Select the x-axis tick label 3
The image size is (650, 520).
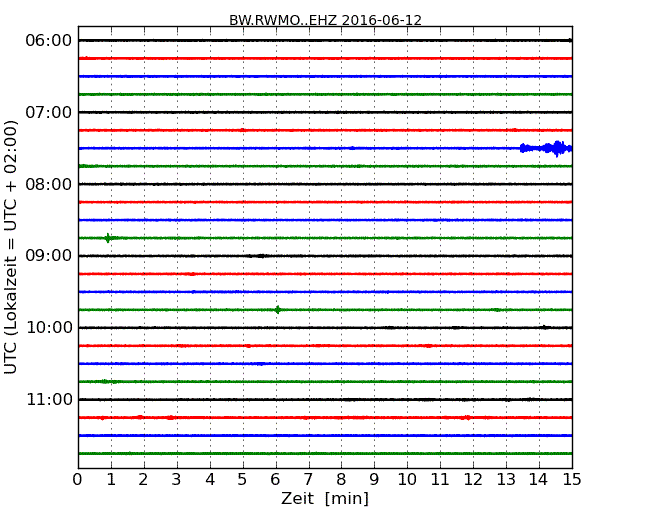coord(177,480)
